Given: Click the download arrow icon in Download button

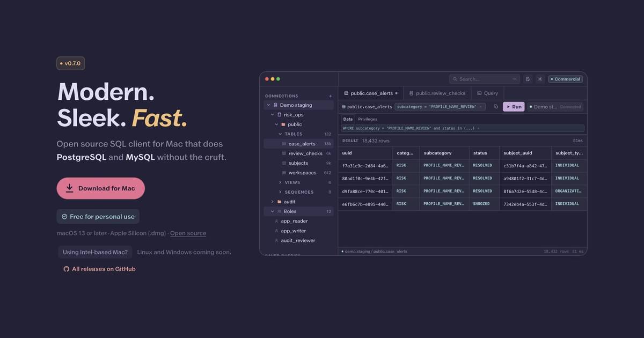Looking at the screenshot, I should pyautogui.click(x=69, y=188).
